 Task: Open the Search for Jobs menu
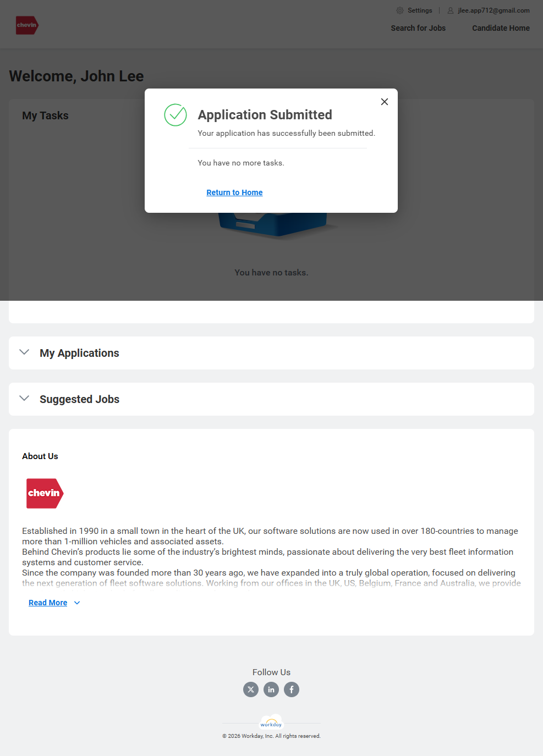(418, 28)
